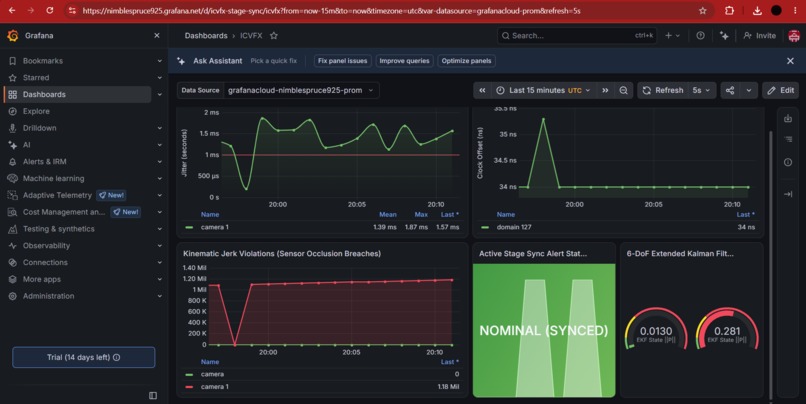This screenshot has width=806, height=404.
Task: Open the Starred section
Action: coord(36,78)
